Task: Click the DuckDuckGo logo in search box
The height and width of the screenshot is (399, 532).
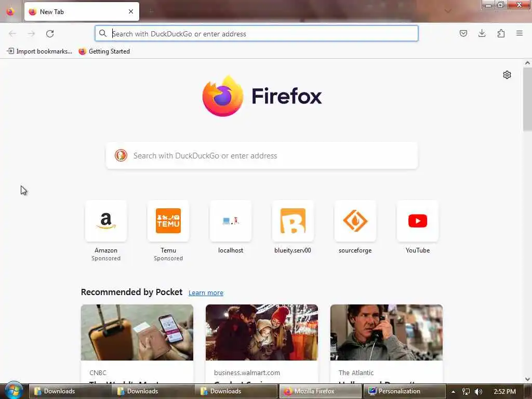Action: pos(121,155)
